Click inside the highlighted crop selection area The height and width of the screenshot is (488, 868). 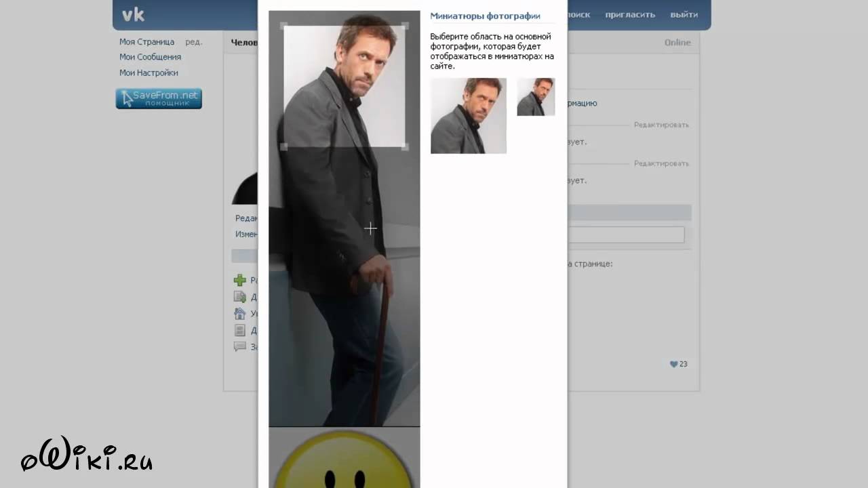point(344,86)
